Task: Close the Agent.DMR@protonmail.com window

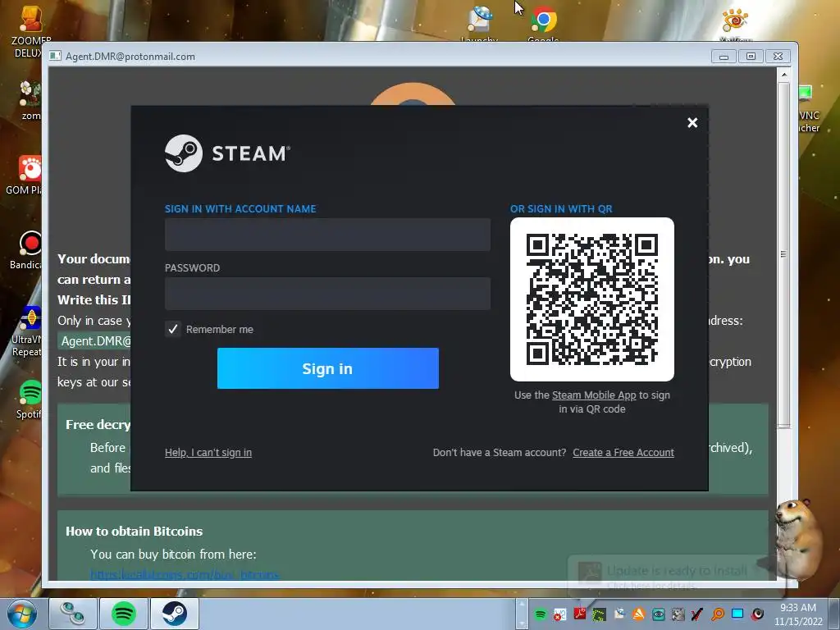Action: [x=778, y=57]
